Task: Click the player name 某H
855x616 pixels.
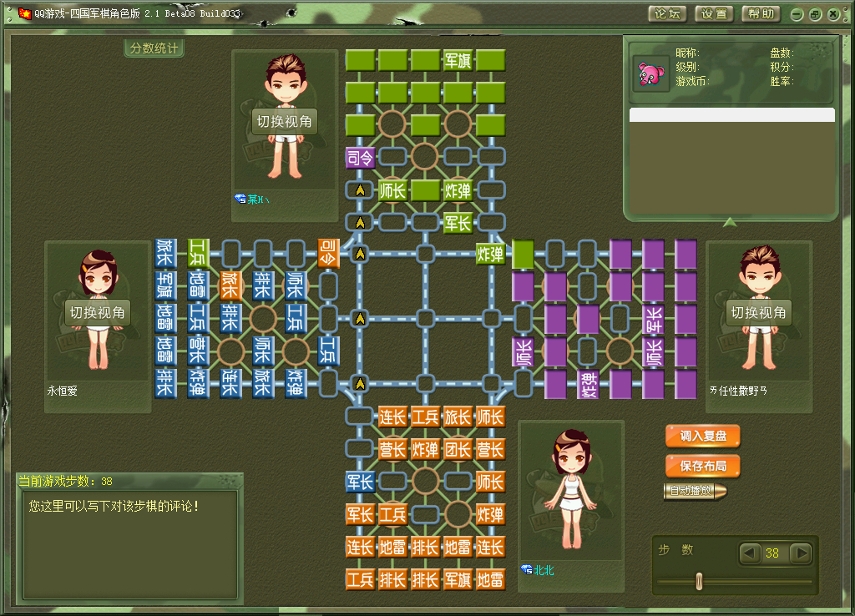Action: 258,199
